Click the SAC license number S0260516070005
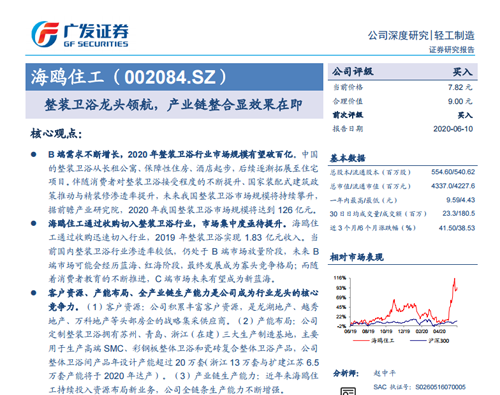This screenshot has height=395, width=500. tap(440, 387)
